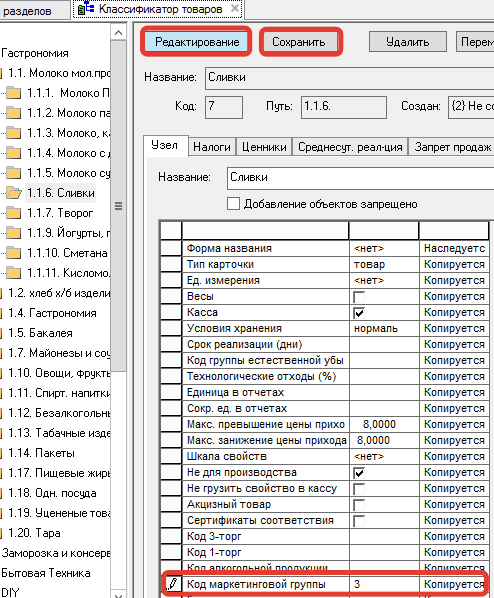Screen dimensions: 494x598
Task: Click the folder icon of 1.1.11. Кисломол.
Action: click(13, 273)
